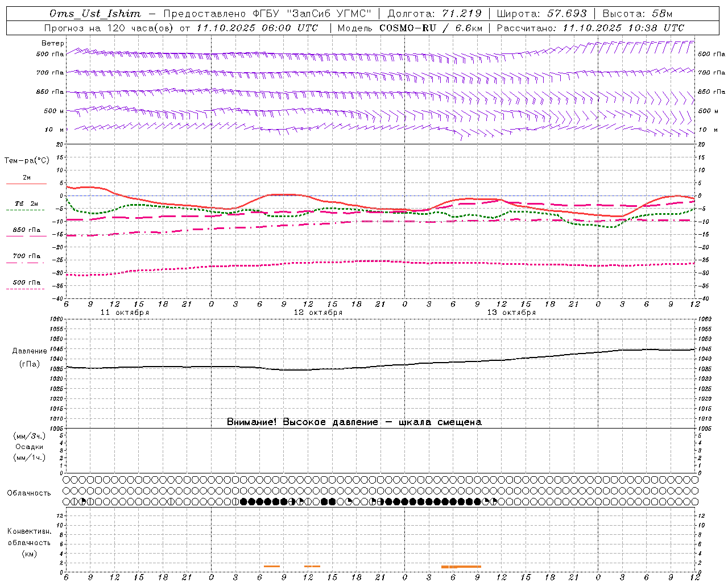
Task: Click the red line sample under 2м legend
Action: tap(26, 184)
